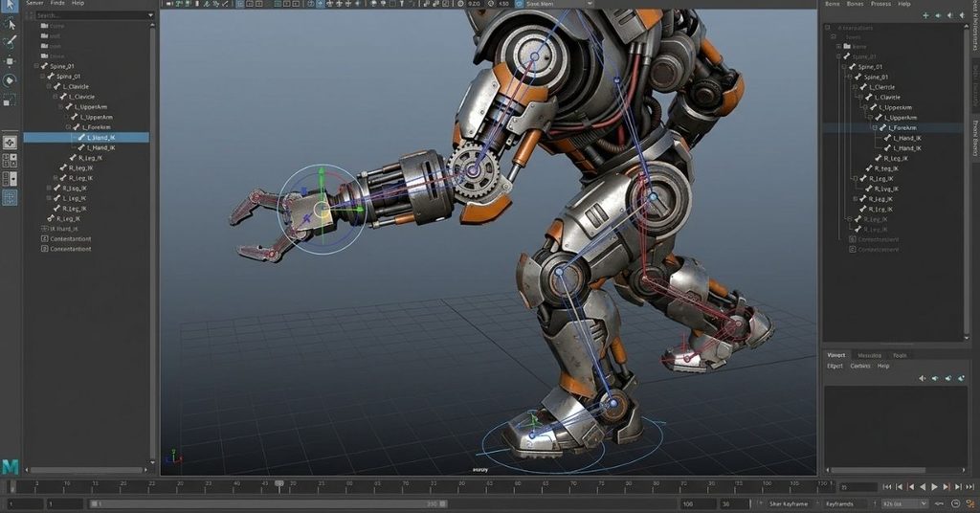Click the rotate manipulator on the robot hand
This screenshot has height=513, width=980.
click(322, 210)
